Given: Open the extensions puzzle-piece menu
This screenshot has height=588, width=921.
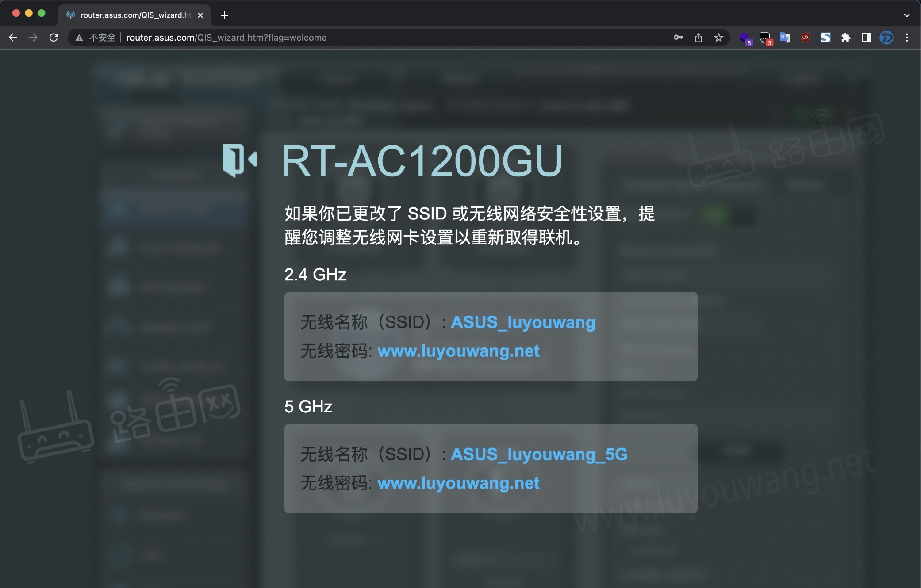Looking at the screenshot, I should point(846,38).
